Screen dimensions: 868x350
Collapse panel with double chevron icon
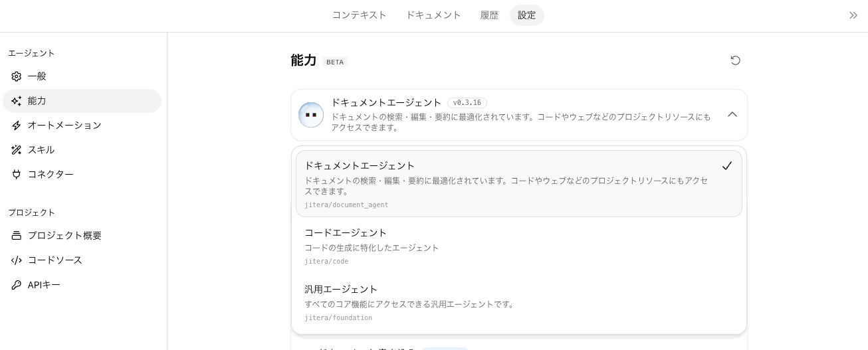tap(853, 15)
